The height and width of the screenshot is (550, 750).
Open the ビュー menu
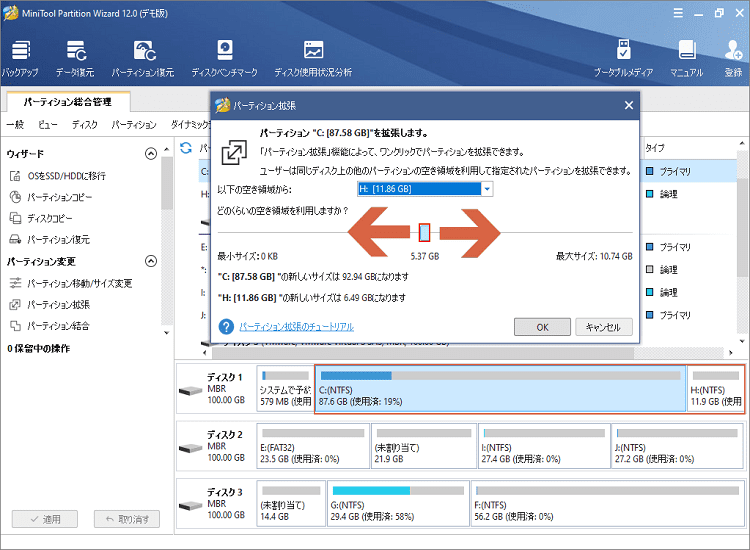click(47, 125)
